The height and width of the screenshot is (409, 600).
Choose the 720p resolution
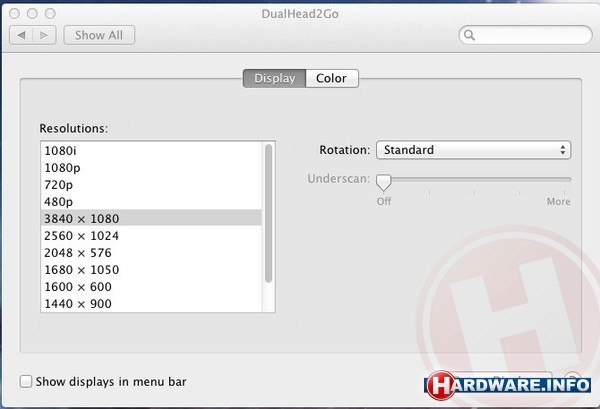[151, 185]
